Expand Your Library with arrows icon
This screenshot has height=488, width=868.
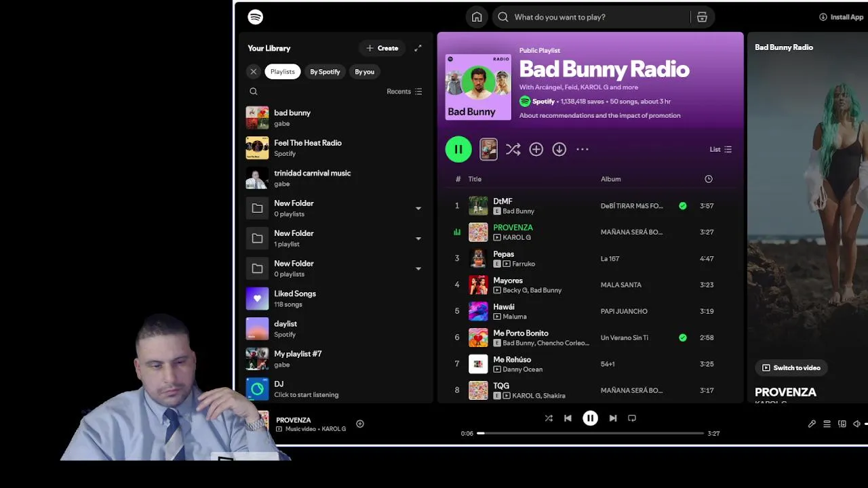(418, 48)
